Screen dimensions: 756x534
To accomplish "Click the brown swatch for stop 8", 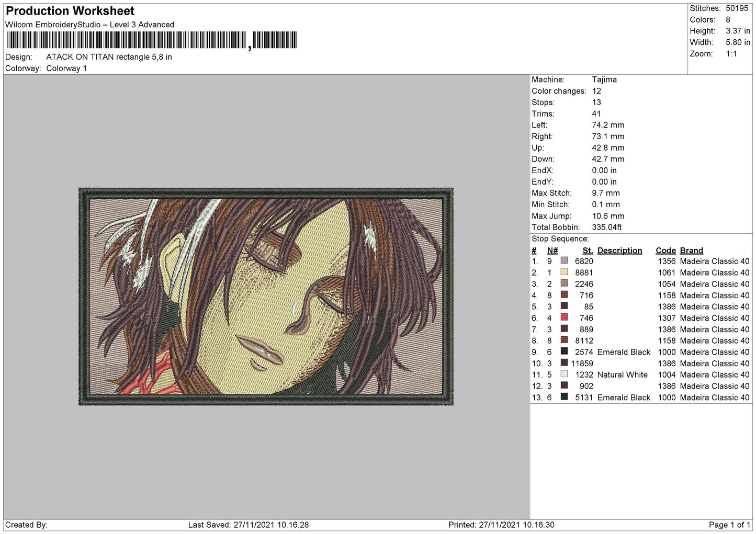I will coord(564,340).
